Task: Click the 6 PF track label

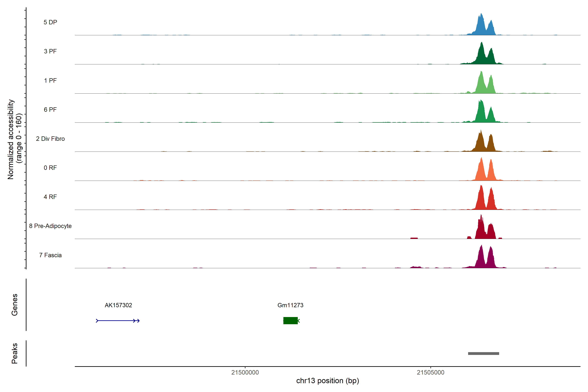Action: point(50,109)
